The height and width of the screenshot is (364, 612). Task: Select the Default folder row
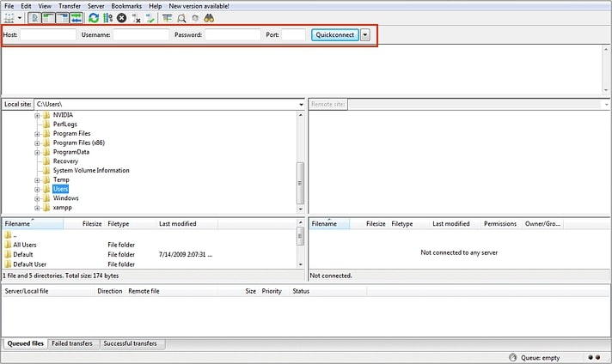pyautogui.click(x=150, y=254)
